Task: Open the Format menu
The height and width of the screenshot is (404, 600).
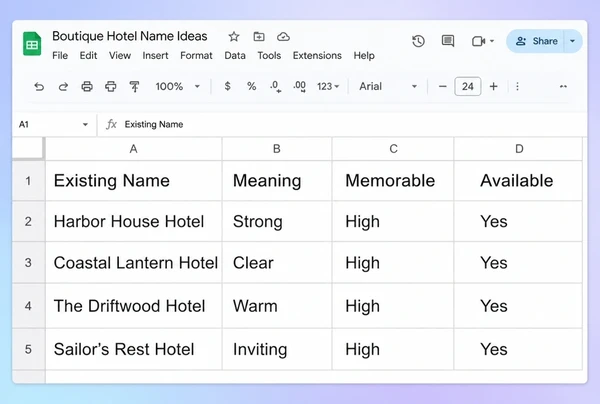Action: [196, 55]
